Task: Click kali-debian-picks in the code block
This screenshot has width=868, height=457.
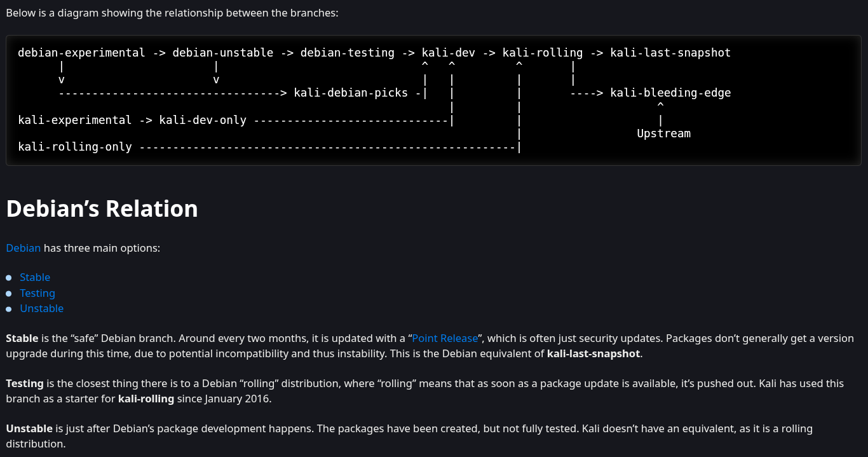Action: click(351, 93)
